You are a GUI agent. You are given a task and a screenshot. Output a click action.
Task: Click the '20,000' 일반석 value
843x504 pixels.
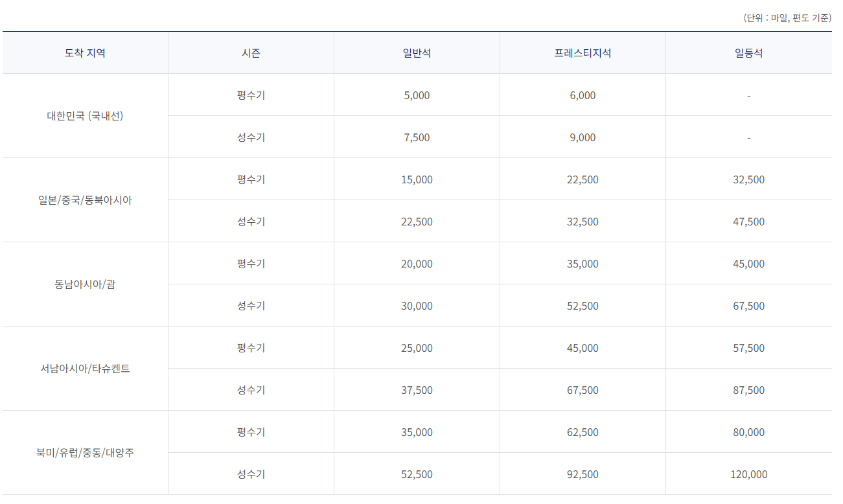tap(417, 264)
